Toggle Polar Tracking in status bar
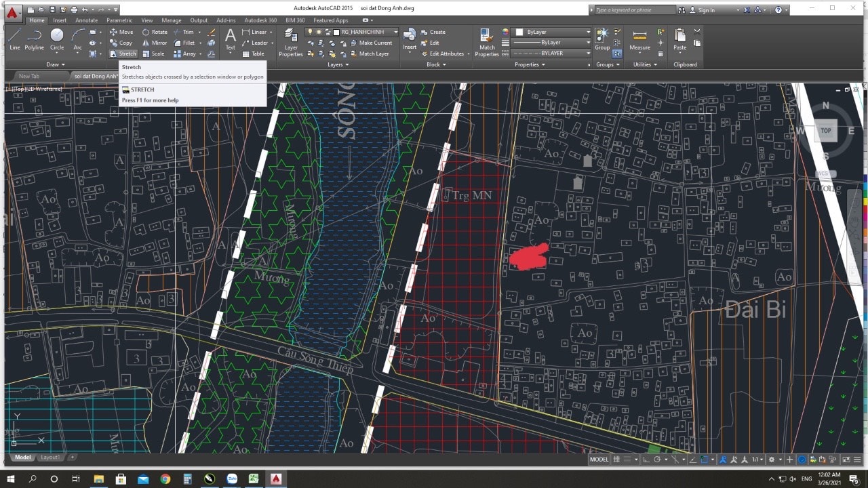 click(658, 460)
